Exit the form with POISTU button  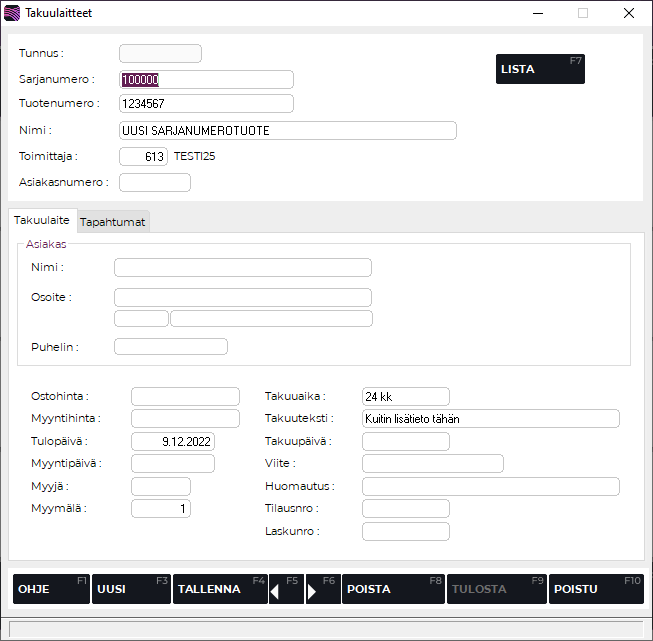point(596,589)
